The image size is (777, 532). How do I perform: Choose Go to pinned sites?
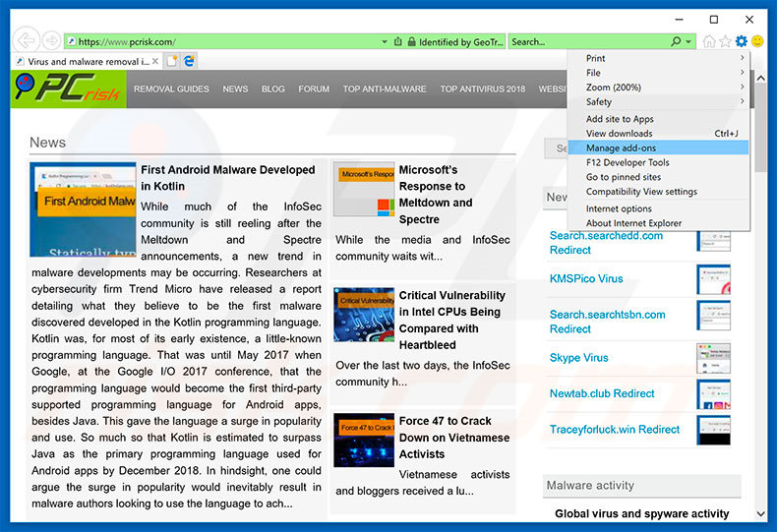click(659, 177)
